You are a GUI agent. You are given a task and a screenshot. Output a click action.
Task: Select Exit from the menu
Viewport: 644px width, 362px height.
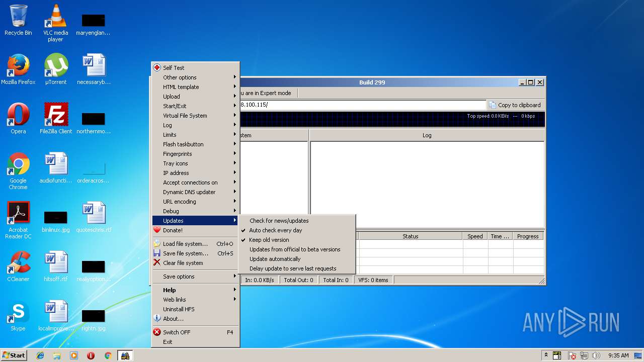click(x=196, y=342)
